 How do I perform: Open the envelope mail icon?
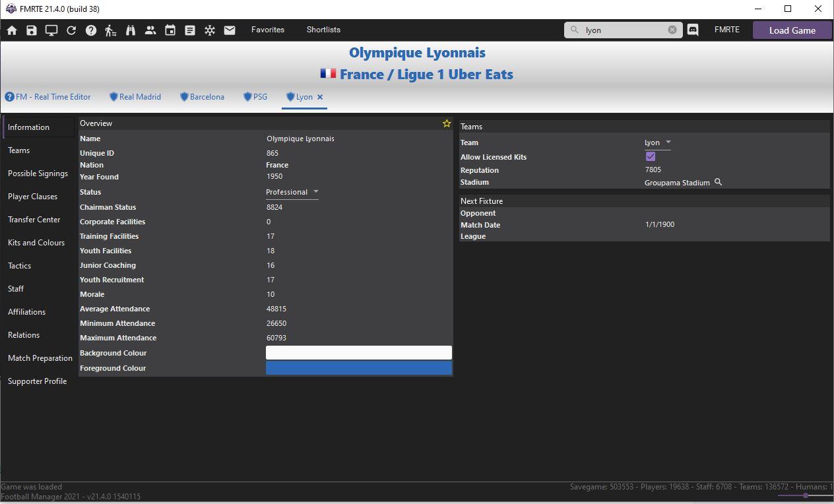pyautogui.click(x=230, y=30)
